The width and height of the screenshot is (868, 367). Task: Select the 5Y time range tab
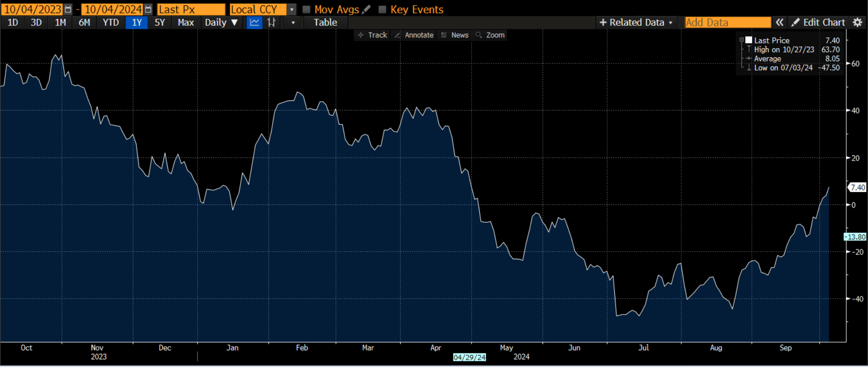pos(160,23)
